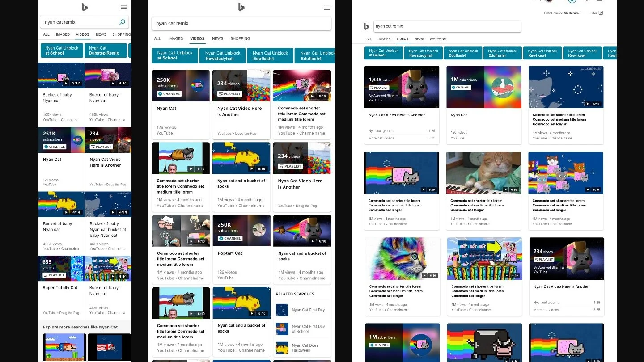Open the group of many nyan cats thumbnail

pos(566,173)
